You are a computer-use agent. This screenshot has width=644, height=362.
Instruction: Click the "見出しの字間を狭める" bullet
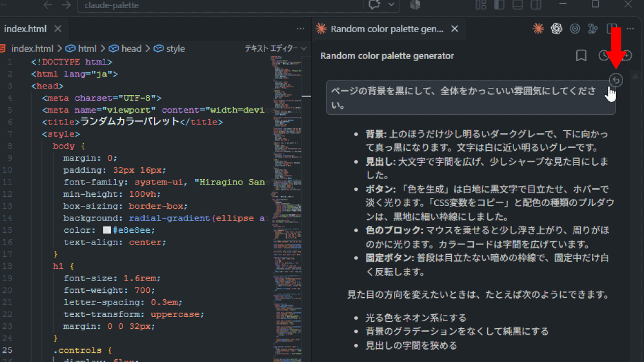tap(411, 345)
